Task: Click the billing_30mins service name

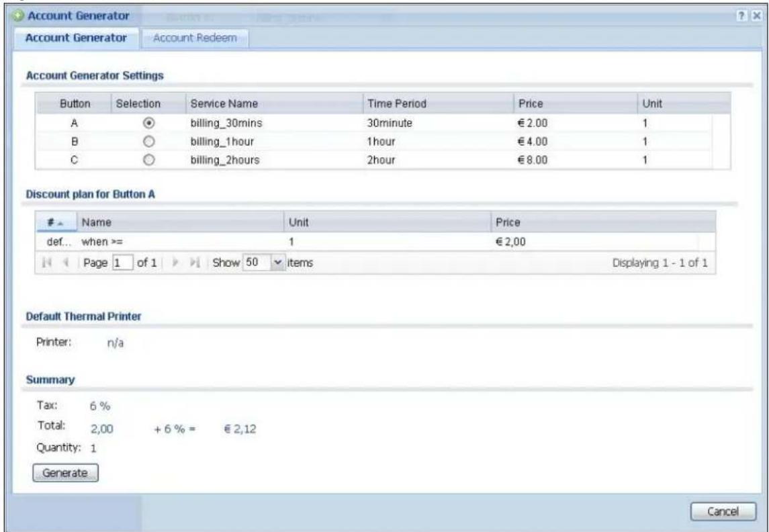Action: (x=226, y=123)
